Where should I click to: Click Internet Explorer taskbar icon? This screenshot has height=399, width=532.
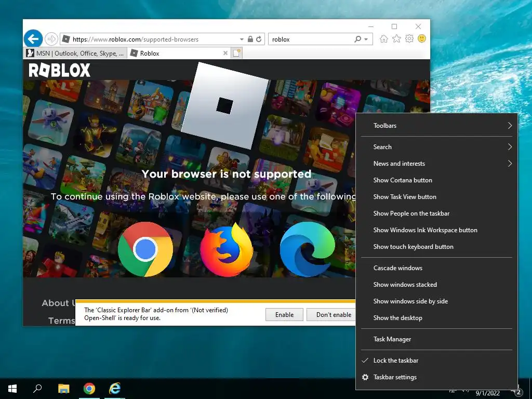point(115,389)
